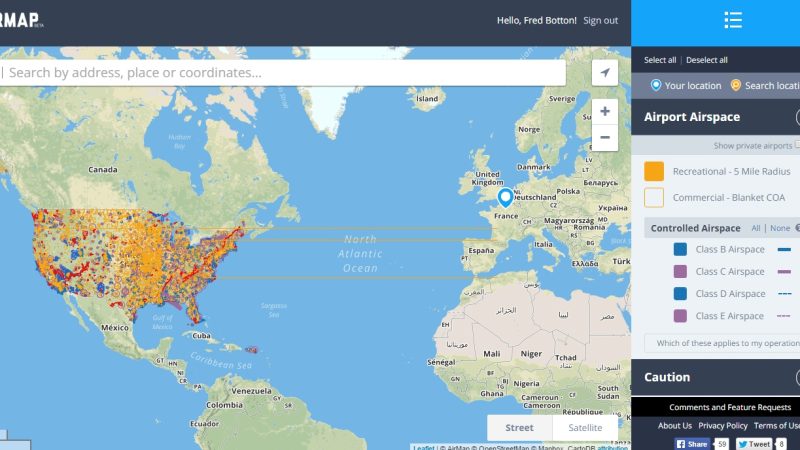Click the Your location pin icon
This screenshot has height=450, width=800.
(x=656, y=85)
